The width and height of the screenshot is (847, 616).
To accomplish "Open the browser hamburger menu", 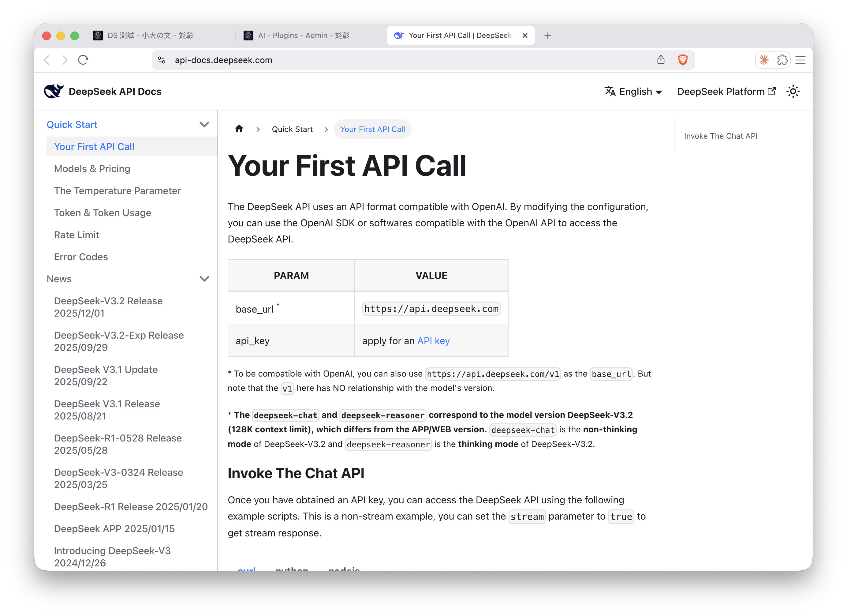I will [x=800, y=60].
